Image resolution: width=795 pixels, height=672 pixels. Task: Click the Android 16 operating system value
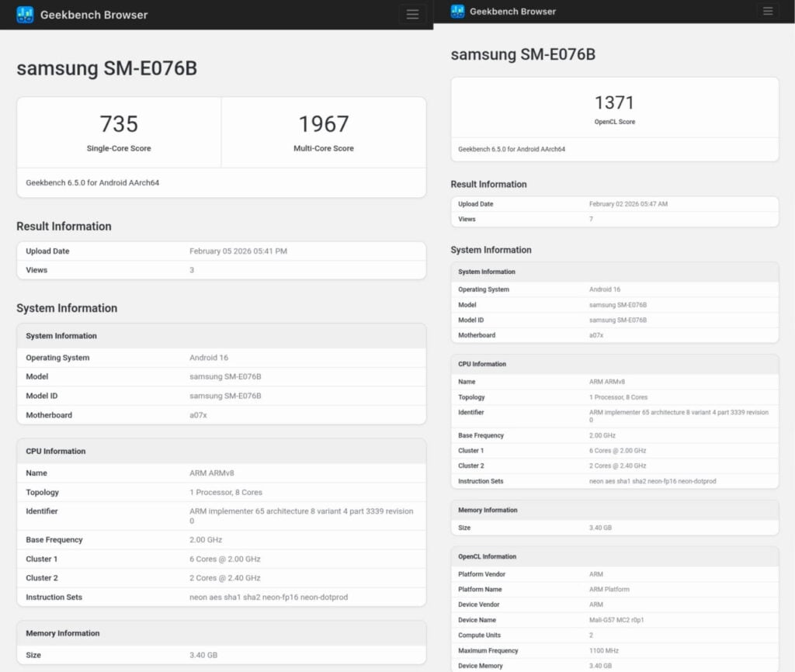click(207, 357)
